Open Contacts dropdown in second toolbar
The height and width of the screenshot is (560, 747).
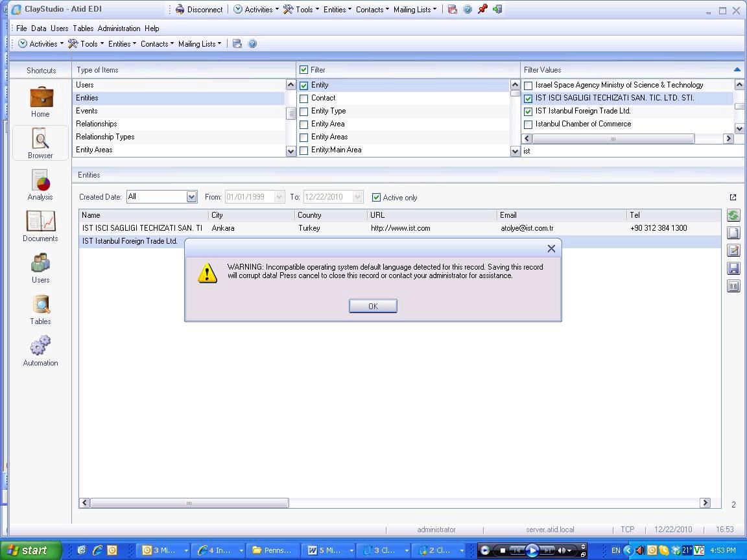point(157,44)
